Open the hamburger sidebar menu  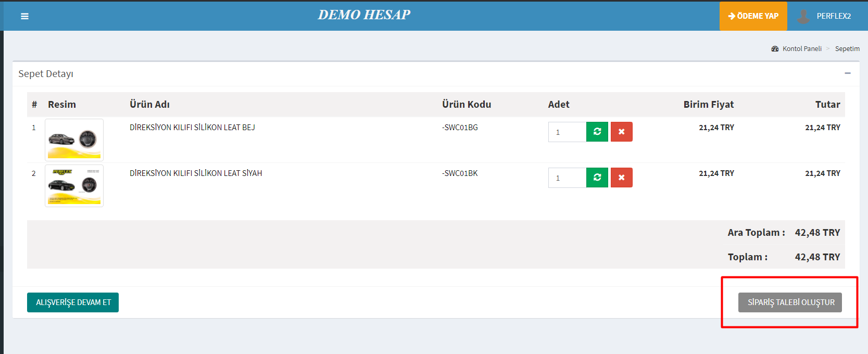click(24, 16)
